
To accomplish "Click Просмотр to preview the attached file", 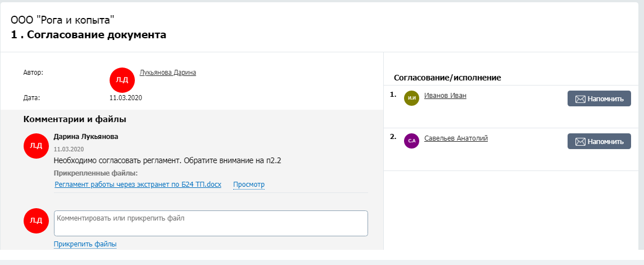I will pos(249,185).
